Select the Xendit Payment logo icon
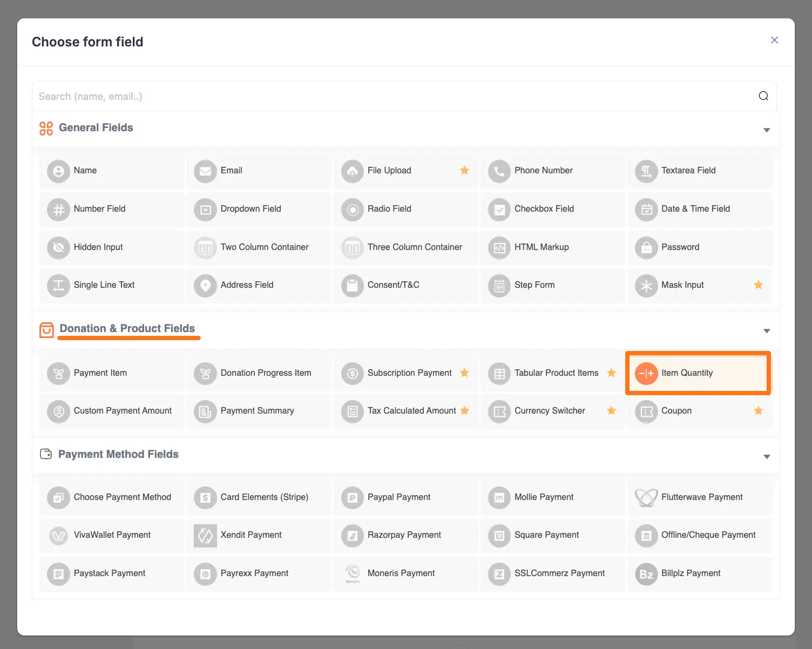Viewport: 812px width, 649px height. [205, 536]
